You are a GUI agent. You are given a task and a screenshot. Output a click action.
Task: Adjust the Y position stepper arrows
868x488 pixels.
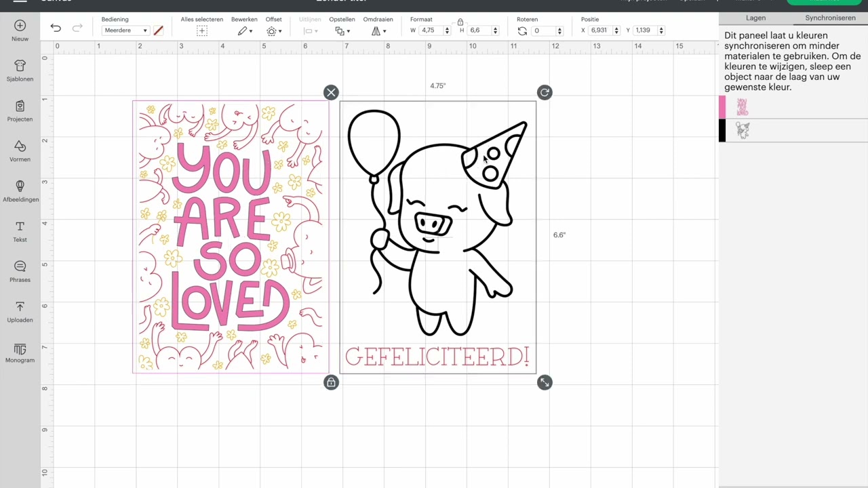(660, 30)
